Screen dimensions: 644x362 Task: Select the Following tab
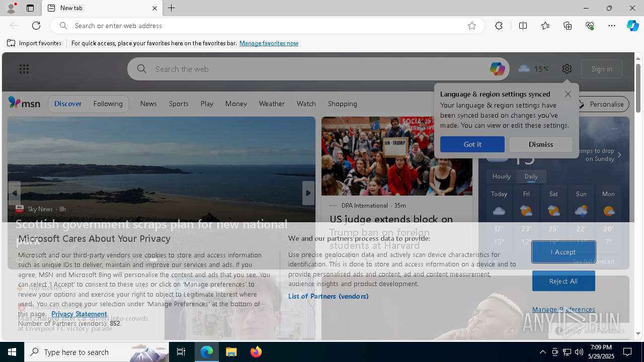pos(108,104)
